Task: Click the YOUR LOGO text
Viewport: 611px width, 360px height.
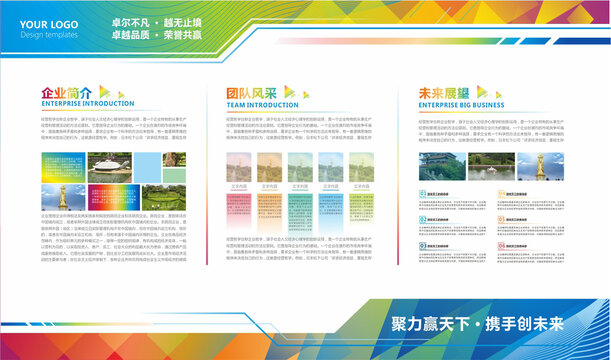Action: coord(49,25)
